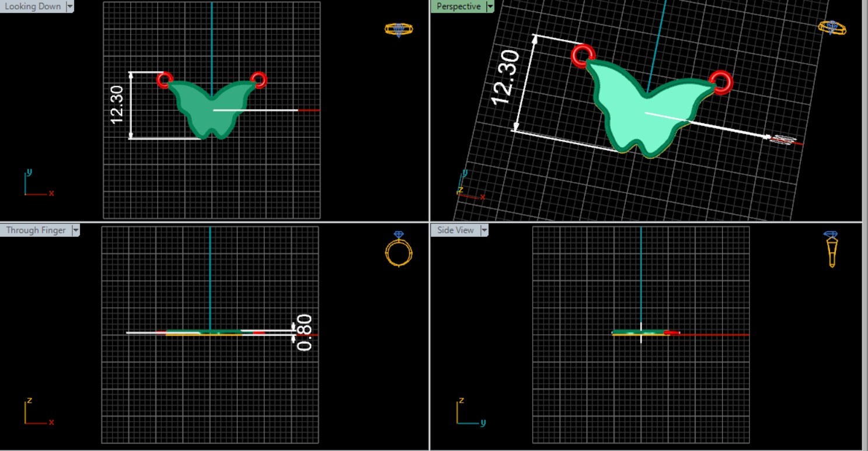
Task: Click the front-facing ring icon in Through Finger viewport
Action: pyautogui.click(x=399, y=251)
